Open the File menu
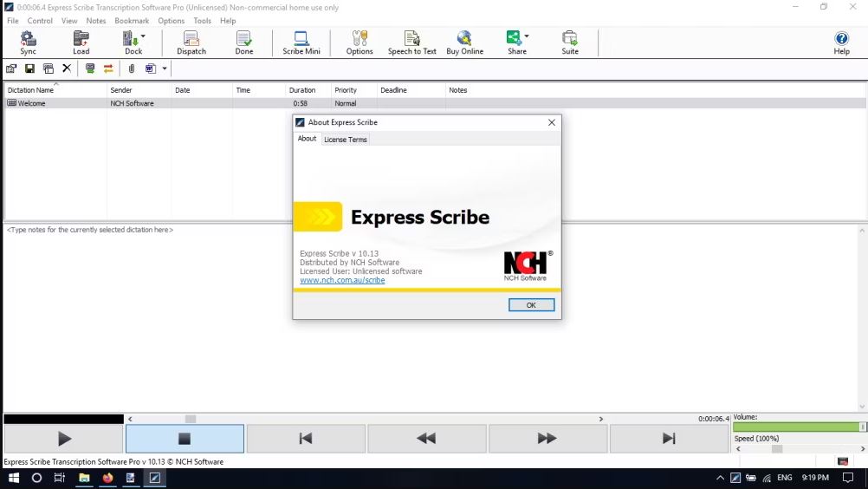Screen dimensions: 868x489 click(x=13, y=21)
